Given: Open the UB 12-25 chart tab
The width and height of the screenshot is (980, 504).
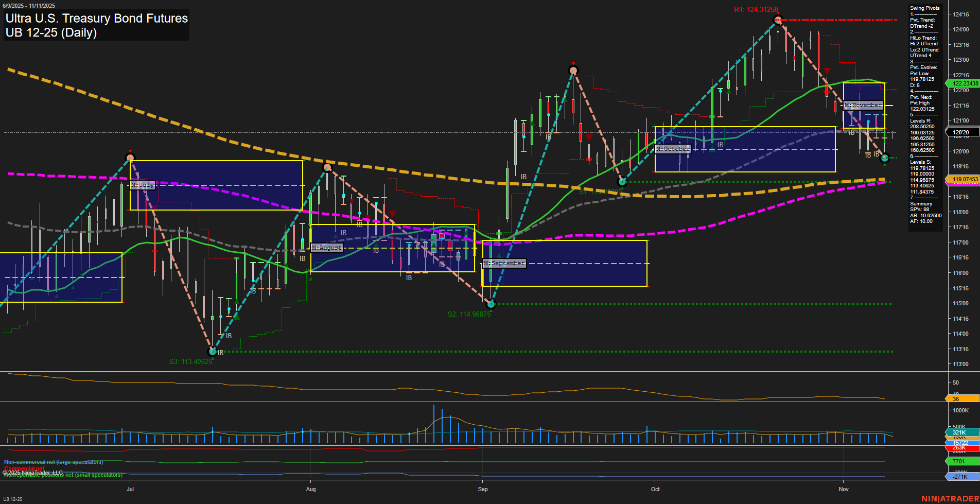Looking at the screenshot, I should 13,499.
